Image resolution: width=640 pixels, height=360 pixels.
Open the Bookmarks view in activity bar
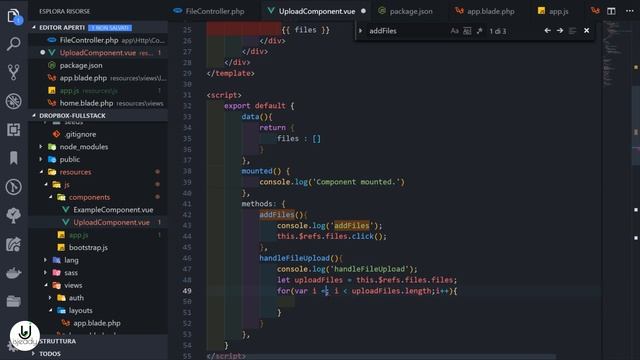13,158
